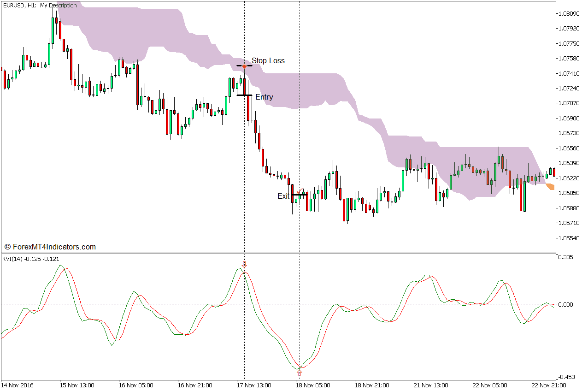Click the Stop Loss text label
Screen dimensions: 588x391
pos(268,61)
